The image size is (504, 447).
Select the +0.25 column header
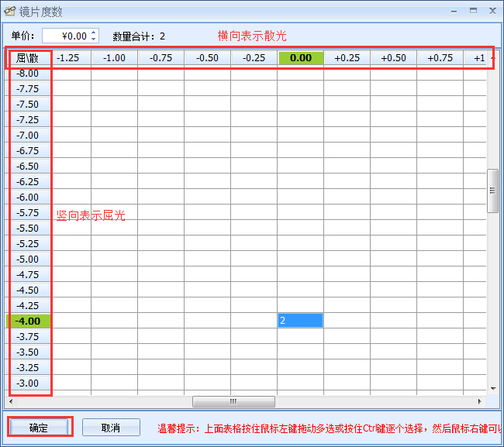[347, 58]
